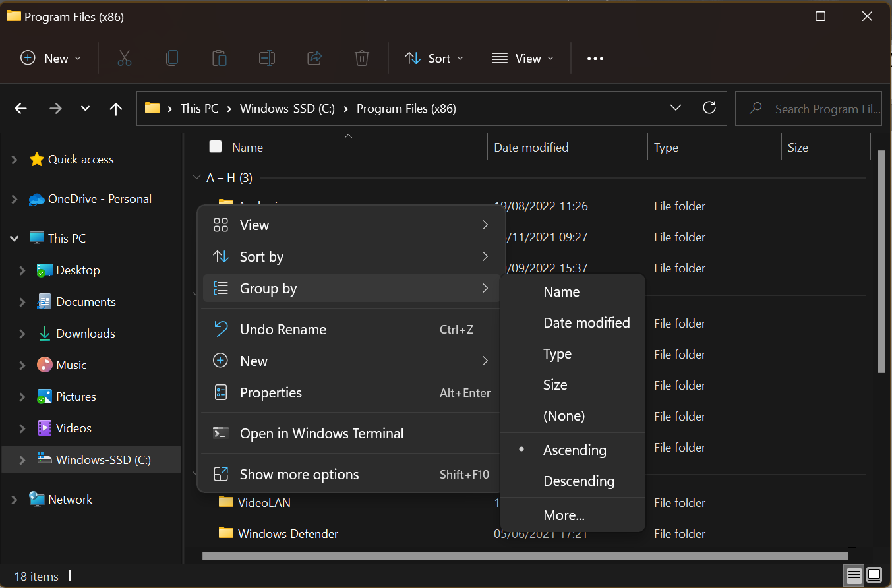Select Descending group order
The height and width of the screenshot is (588, 892).
click(578, 481)
